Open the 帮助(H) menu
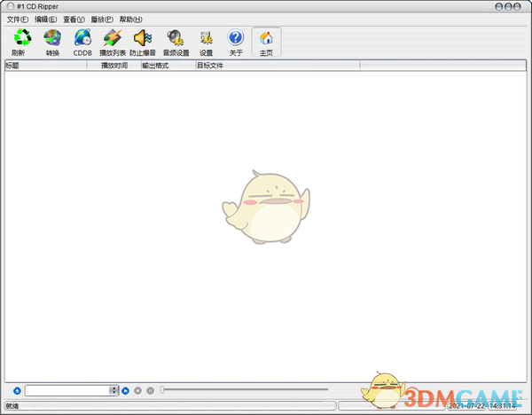This screenshot has height=415, width=532. pos(130,20)
